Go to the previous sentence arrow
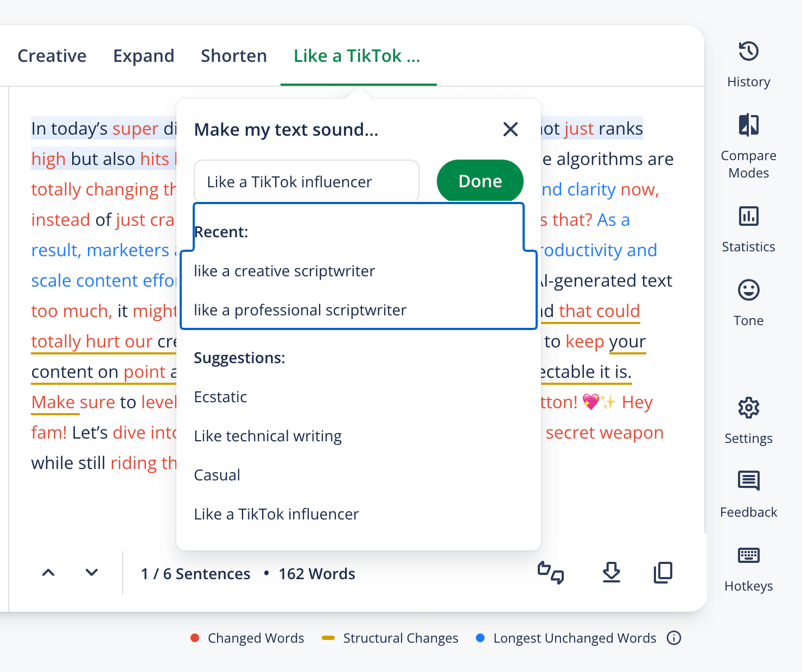Screen dimensions: 802x672 (x=48, y=573)
